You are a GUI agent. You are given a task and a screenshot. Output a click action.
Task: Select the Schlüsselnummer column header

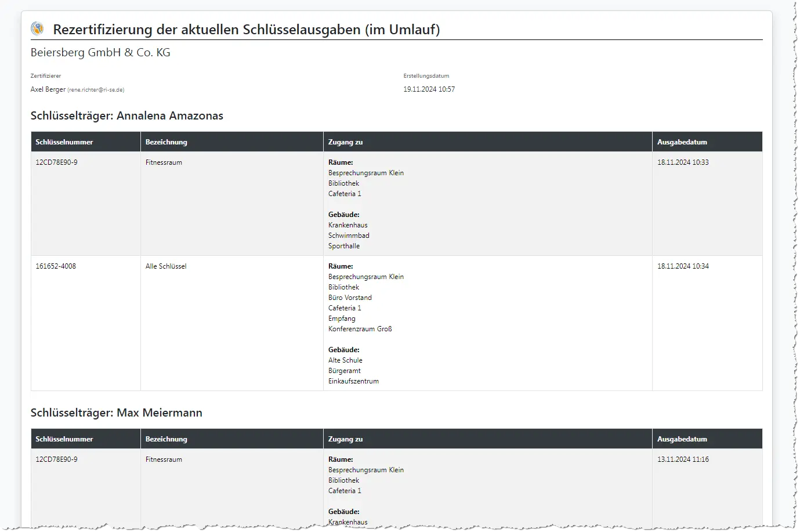point(64,142)
